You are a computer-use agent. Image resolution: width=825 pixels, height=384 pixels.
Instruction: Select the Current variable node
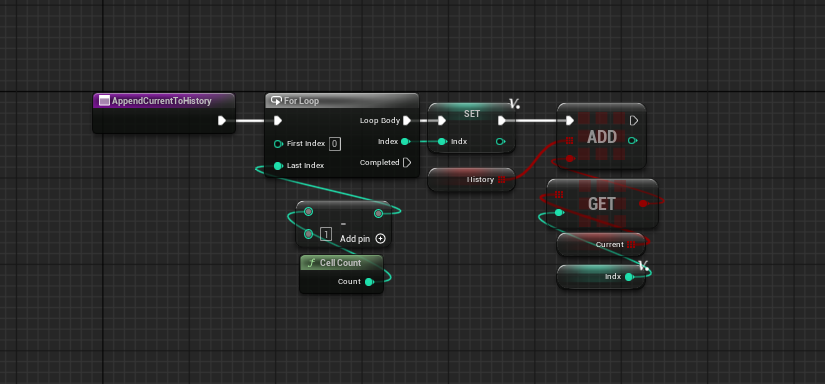point(601,245)
